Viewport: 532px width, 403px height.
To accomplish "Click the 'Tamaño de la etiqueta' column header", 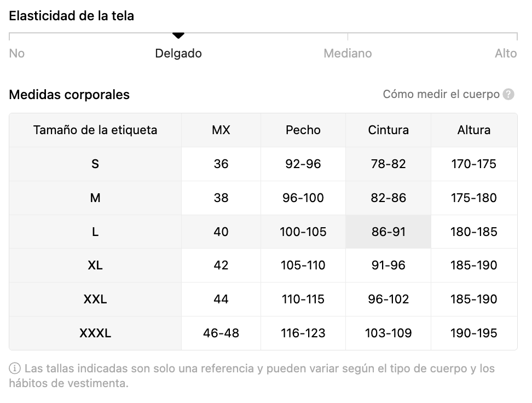I will tap(95, 130).
